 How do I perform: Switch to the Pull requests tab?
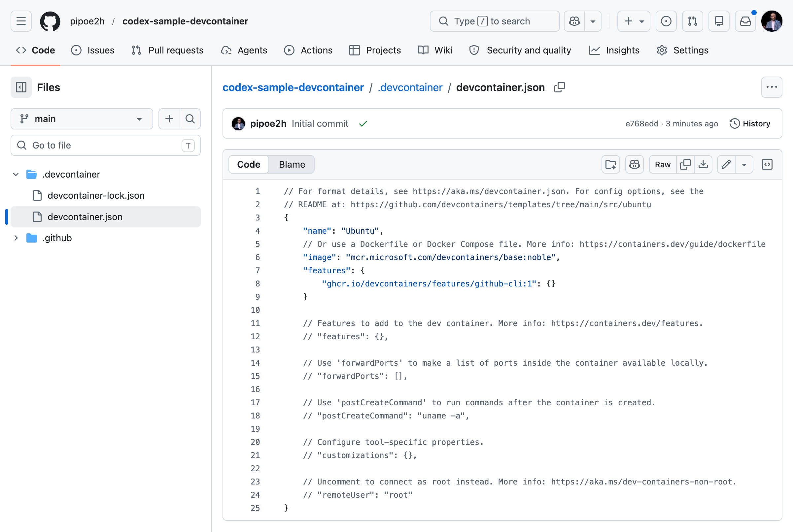point(168,50)
